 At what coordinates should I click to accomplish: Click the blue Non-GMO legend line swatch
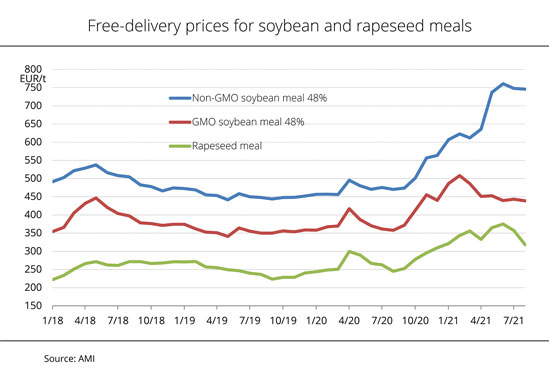pos(180,98)
